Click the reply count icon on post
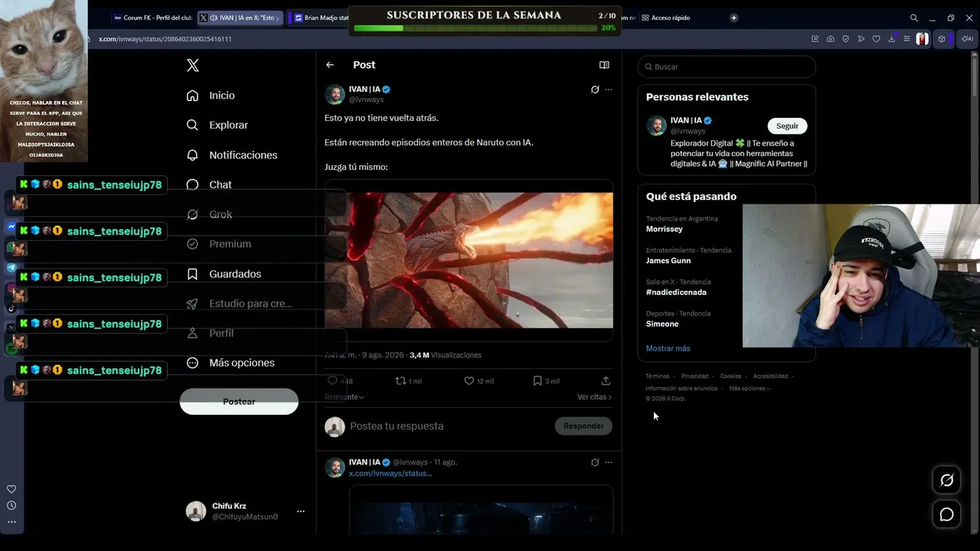 coord(332,380)
